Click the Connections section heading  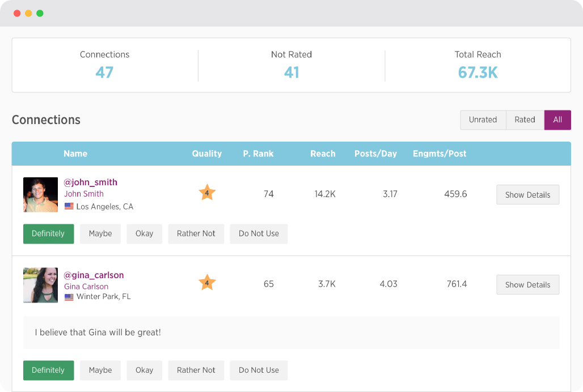[46, 120]
